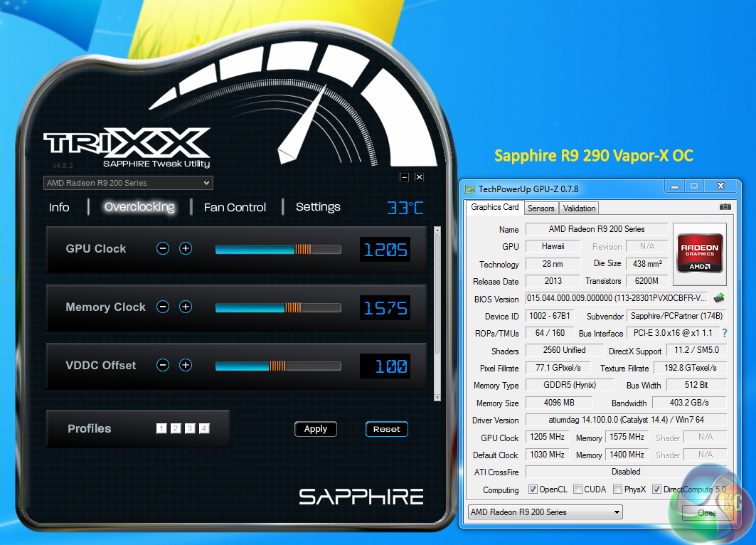Select the Graphics Card tab in GPU-Z
The width and height of the screenshot is (756, 545).
[495, 207]
